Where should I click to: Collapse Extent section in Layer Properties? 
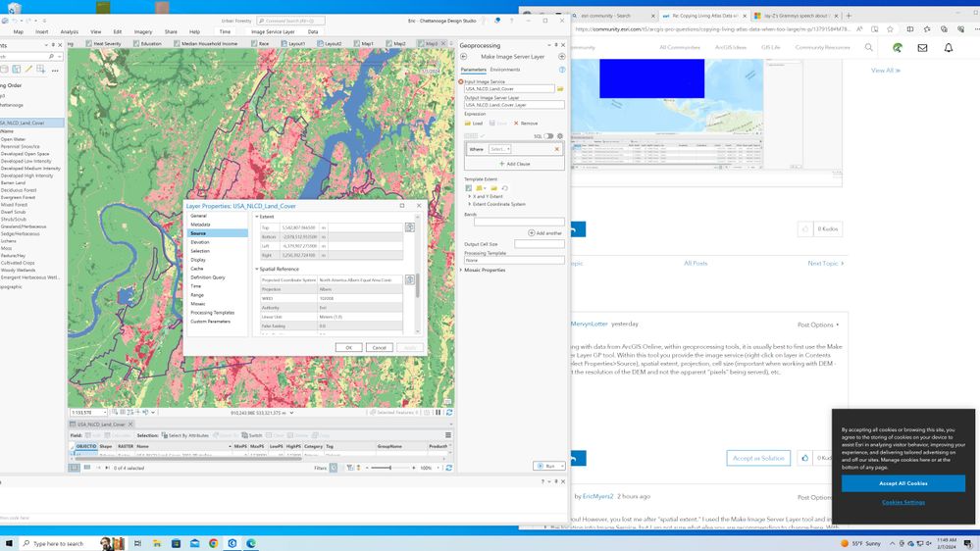[x=257, y=217]
